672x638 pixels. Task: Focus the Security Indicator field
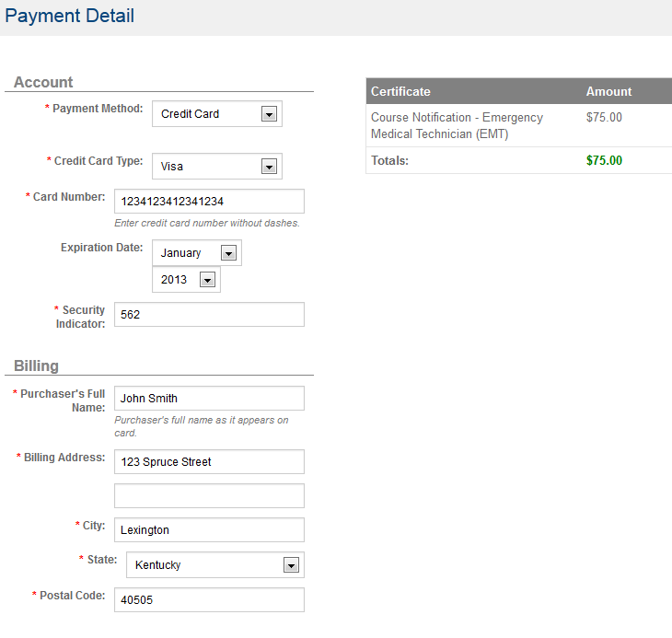point(209,315)
